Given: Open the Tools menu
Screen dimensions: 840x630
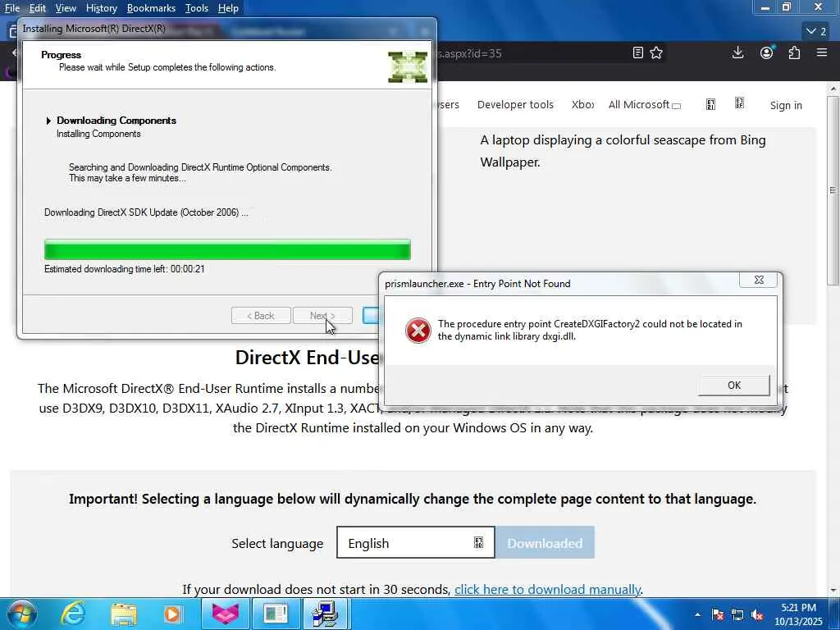Looking at the screenshot, I should (x=197, y=8).
